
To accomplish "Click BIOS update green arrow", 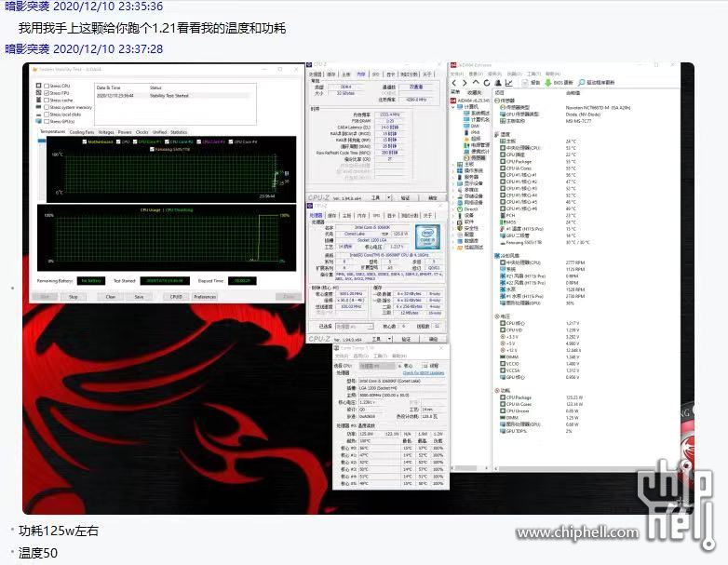I will pyautogui.click(x=547, y=83).
